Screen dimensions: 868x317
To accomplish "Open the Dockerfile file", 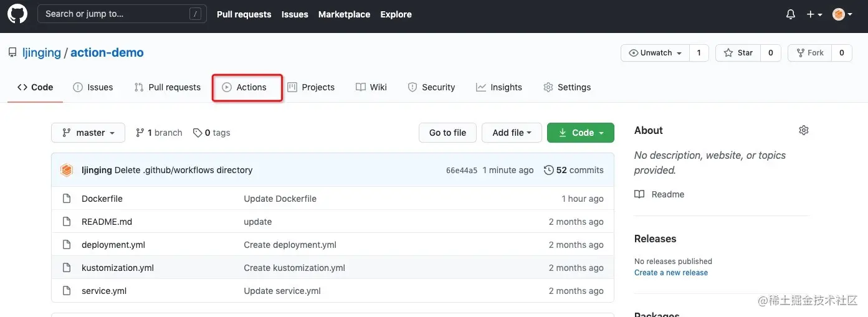I will coord(102,199).
